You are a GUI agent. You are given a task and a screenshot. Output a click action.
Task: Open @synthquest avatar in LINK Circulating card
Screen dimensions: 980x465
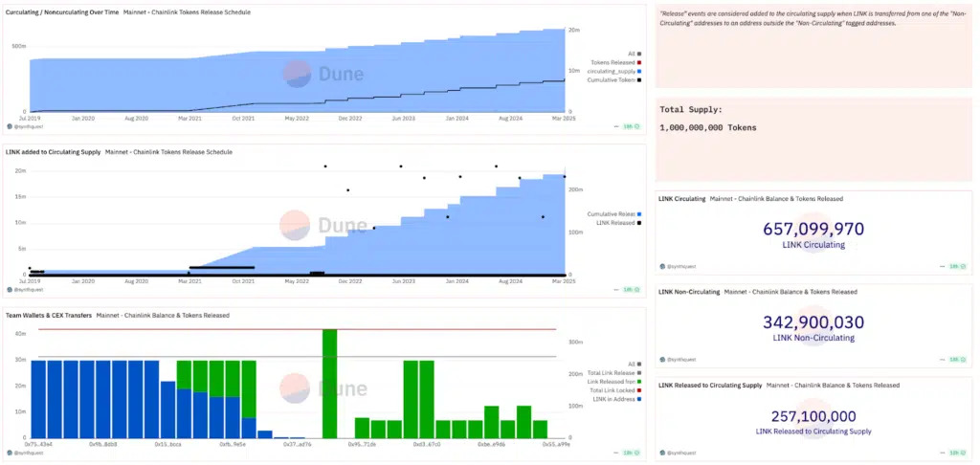[x=662, y=266]
